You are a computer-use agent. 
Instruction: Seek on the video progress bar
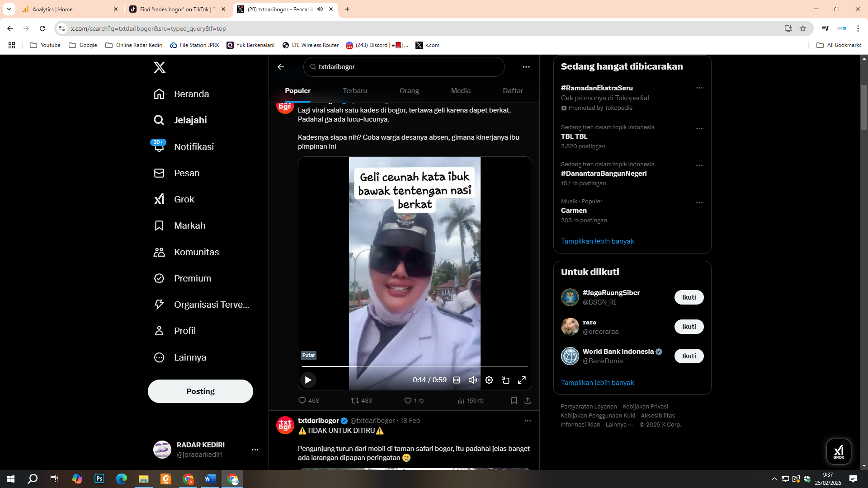(415, 366)
